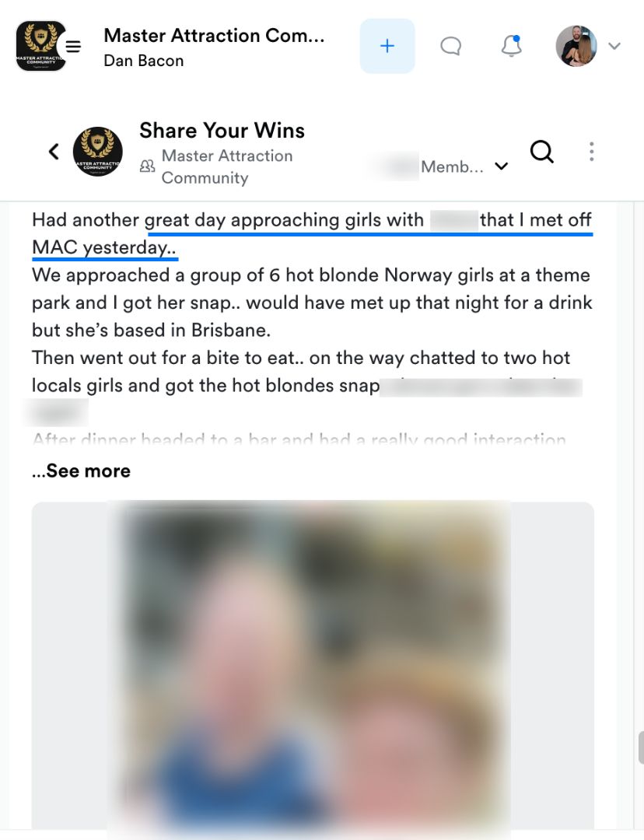The image size is (644, 840).
Task: Click the blue plus create button
Action: [387, 46]
